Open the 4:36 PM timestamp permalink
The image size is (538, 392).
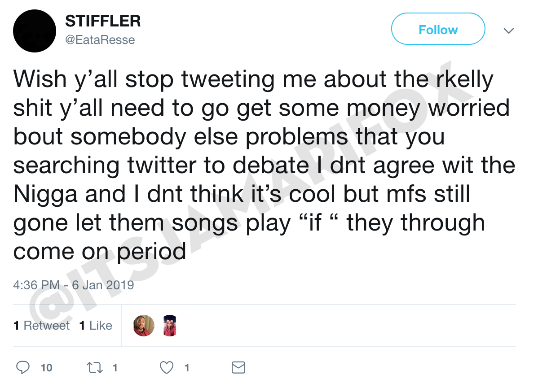click(x=36, y=285)
